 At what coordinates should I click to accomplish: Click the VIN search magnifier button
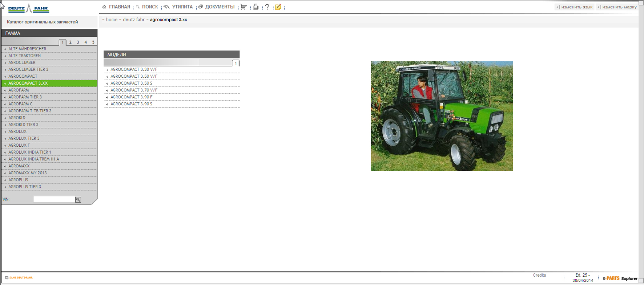pos(78,199)
